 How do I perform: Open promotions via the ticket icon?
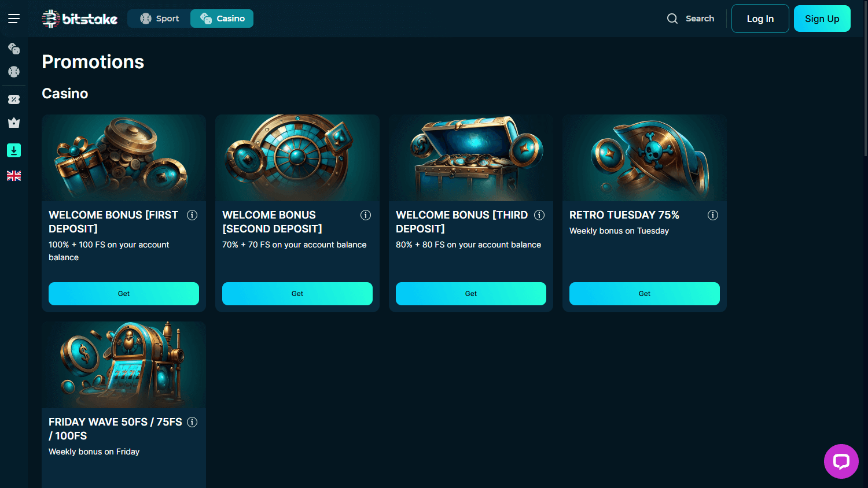click(14, 99)
